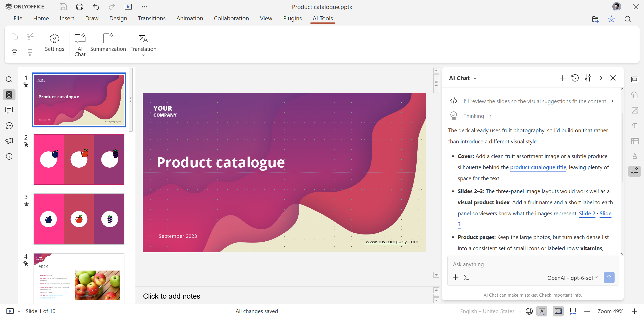The image size is (644, 318).
Task: Open slideshow options arrow in status bar
Action: click(x=19, y=312)
